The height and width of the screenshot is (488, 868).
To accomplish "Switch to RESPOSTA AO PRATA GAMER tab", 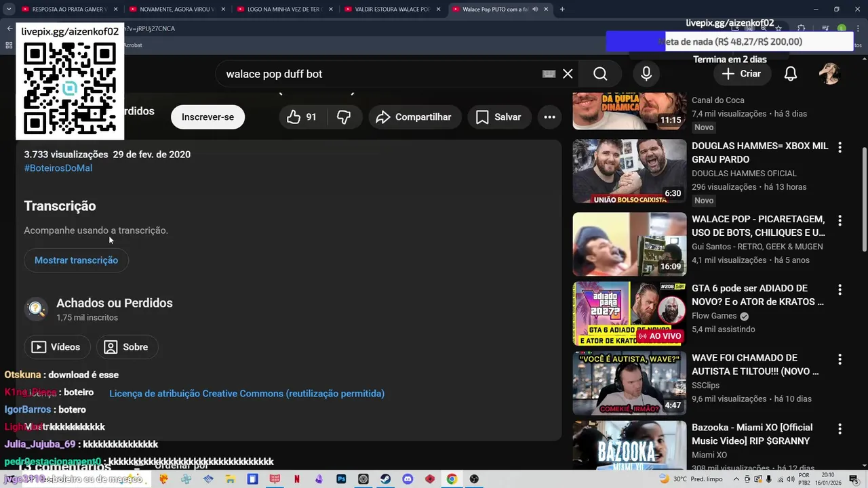I will (69, 9).
